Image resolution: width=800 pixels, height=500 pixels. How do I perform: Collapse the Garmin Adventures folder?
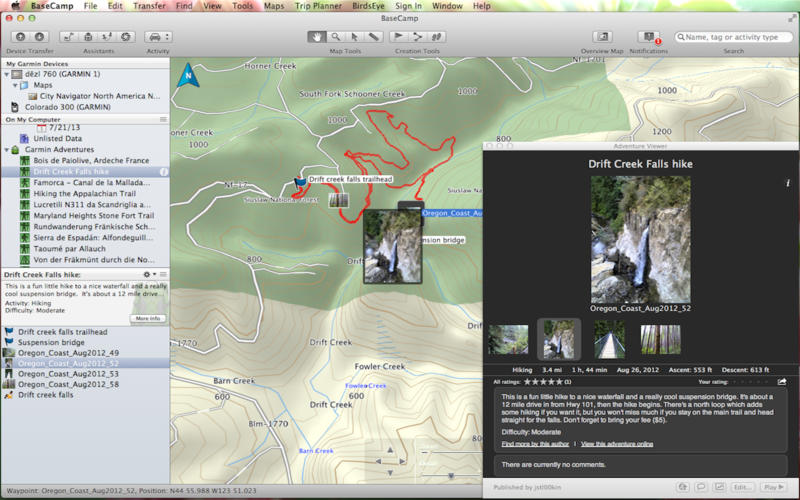tap(8, 150)
